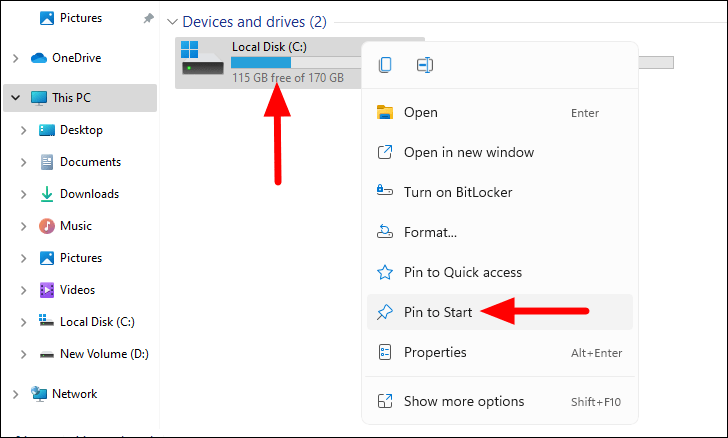Click the Network icon in sidebar
The height and width of the screenshot is (438, 728).
[x=39, y=394]
